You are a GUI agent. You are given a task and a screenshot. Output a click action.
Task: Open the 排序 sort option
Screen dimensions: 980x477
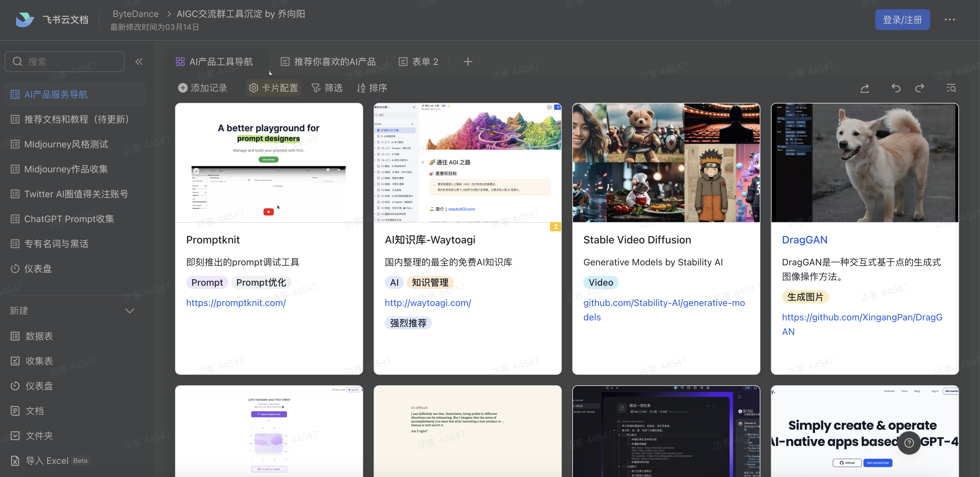click(x=372, y=88)
